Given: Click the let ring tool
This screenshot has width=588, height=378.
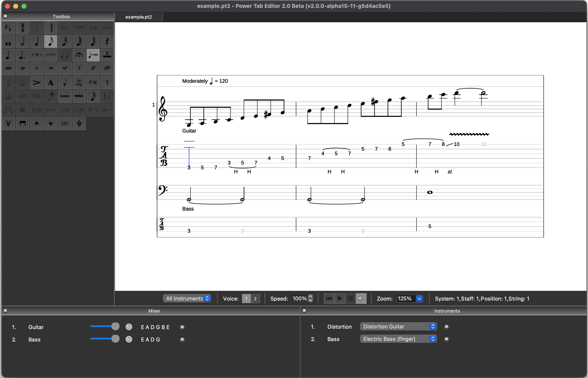Looking at the screenshot, I should pos(79,83).
